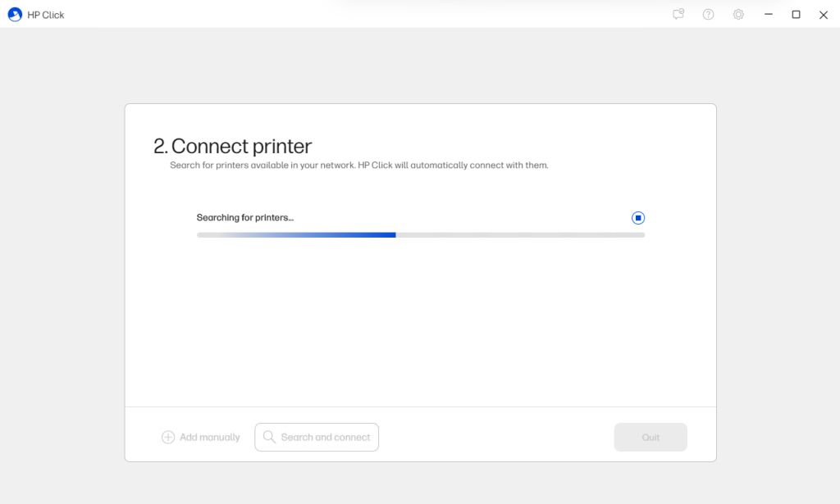Image resolution: width=840 pixels, height=504 pixels.
Task: Click the HP Click logo in title bar
Action: click(x=15, y=15)
